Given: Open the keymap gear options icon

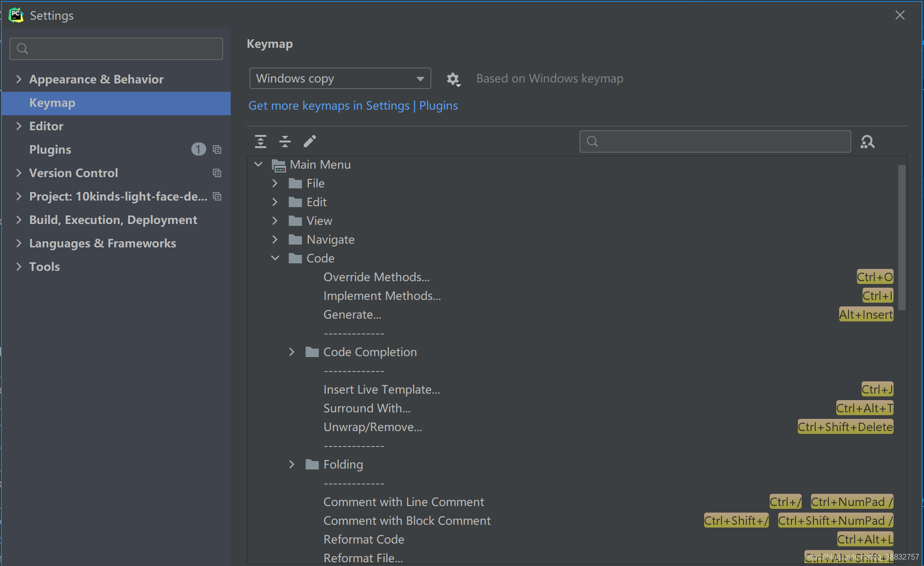Looking at the screenshot, I should (x=453, y=79).
